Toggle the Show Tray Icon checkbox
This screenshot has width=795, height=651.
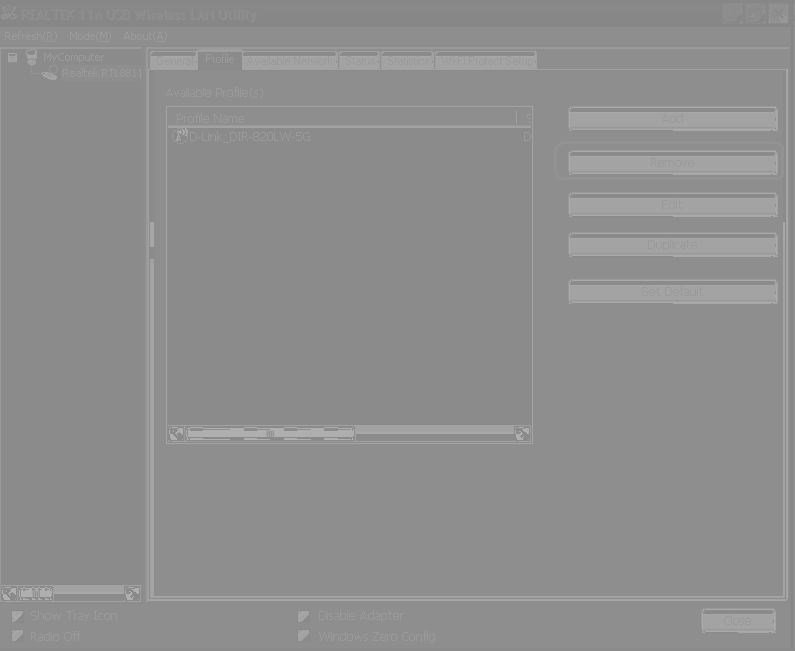coord(17,616)
